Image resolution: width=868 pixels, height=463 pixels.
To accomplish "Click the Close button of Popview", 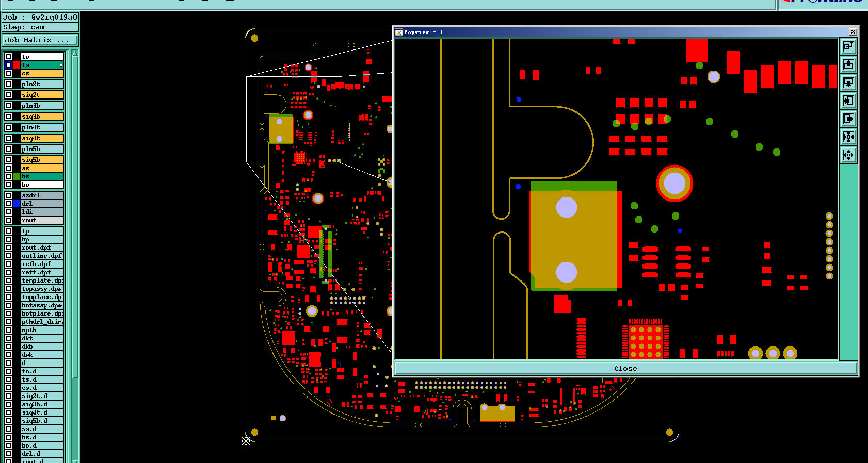I will pos(625,368).
